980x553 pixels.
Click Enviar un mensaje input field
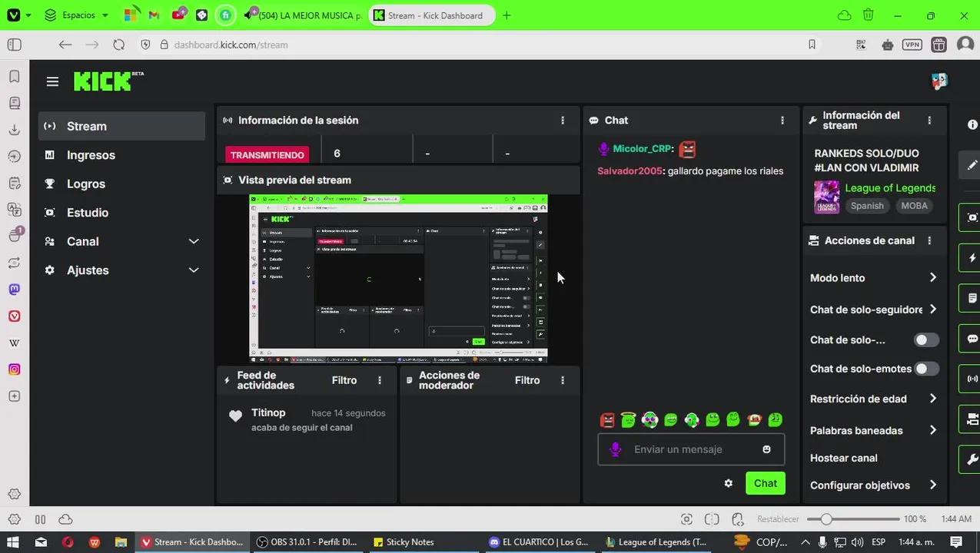[x=692, y=449]
